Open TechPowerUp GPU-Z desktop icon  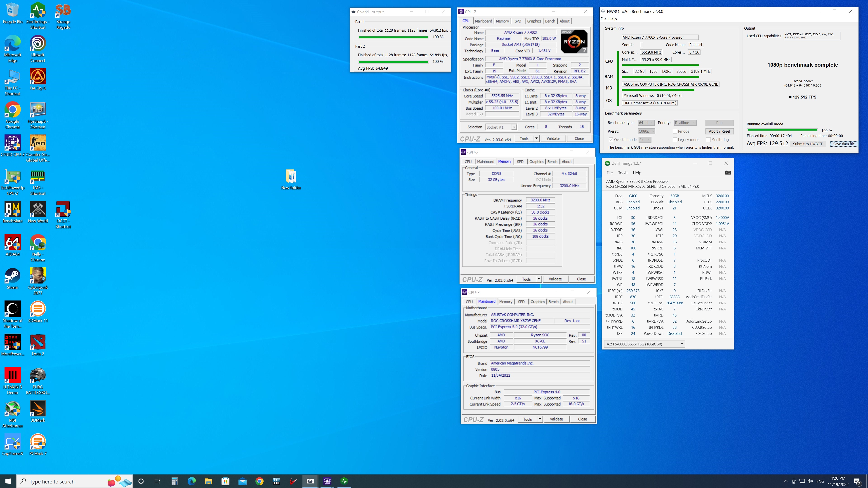point(12,182)
